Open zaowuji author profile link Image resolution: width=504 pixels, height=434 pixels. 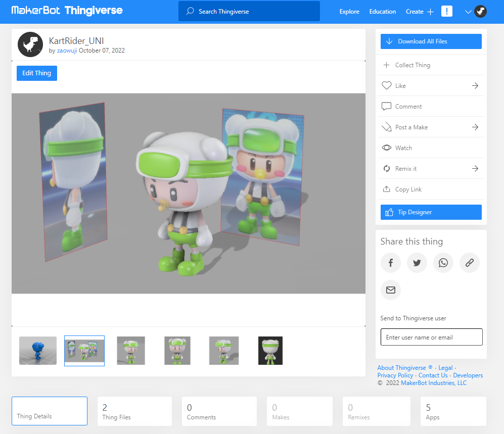(67, 51)
